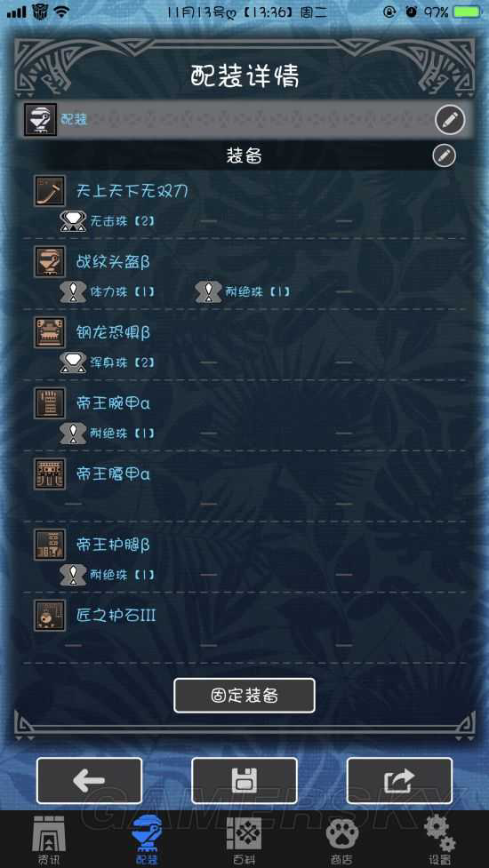489x868 pixels.
Task: Open the 匠之护石III charm icon
Action: point(50,616)
